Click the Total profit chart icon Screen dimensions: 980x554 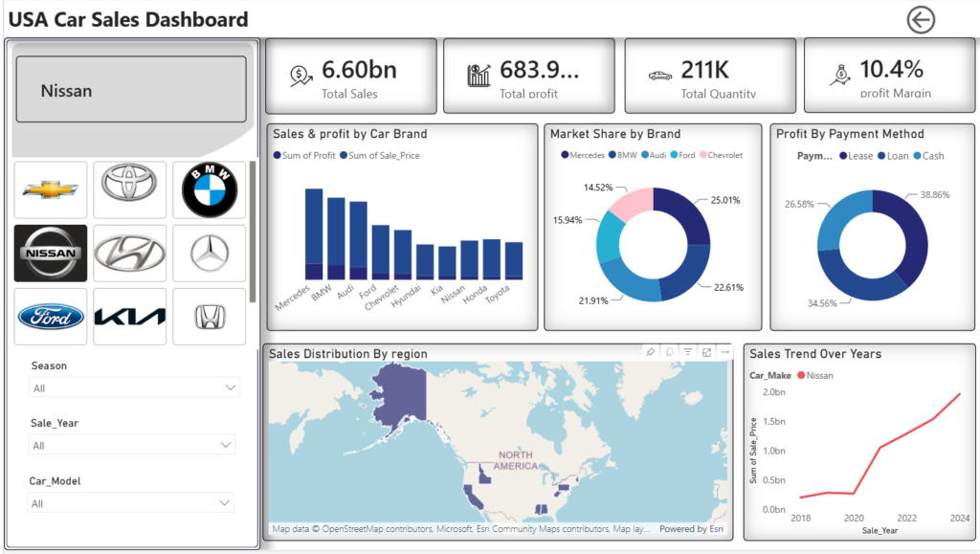coord(479,76)
